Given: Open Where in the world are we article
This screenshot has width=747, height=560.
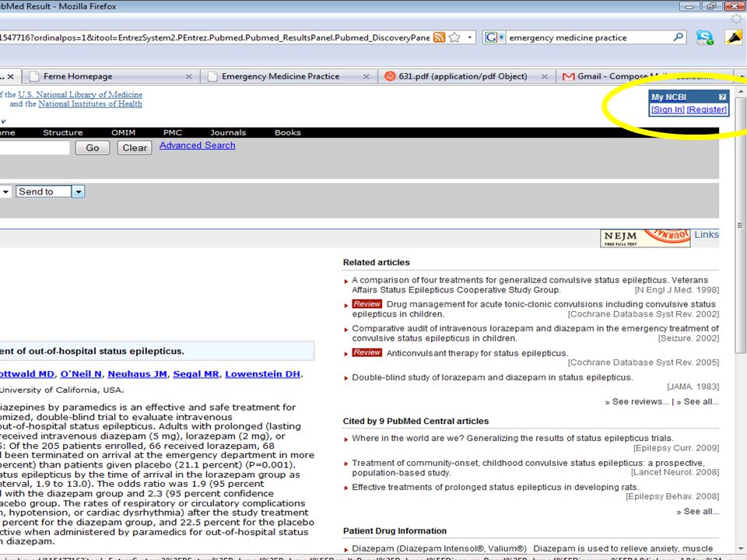Looking at the screenshot, I should point(513,438).
